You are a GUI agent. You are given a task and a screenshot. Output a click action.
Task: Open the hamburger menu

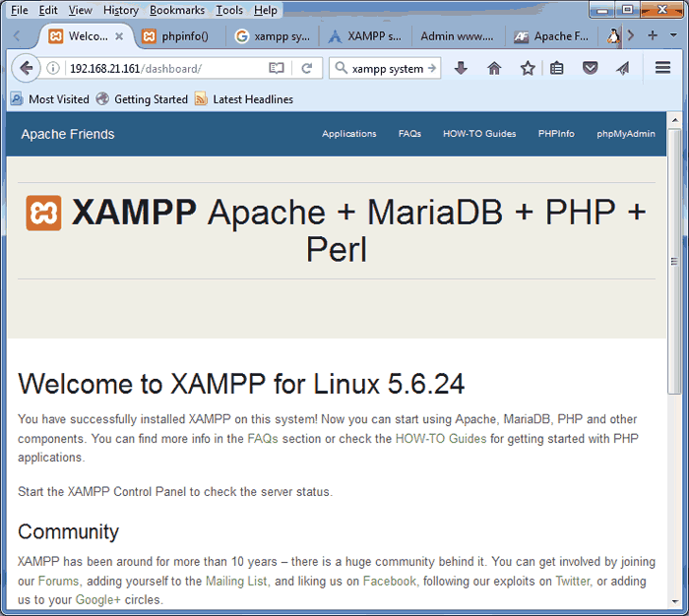[x=662, y=68]
